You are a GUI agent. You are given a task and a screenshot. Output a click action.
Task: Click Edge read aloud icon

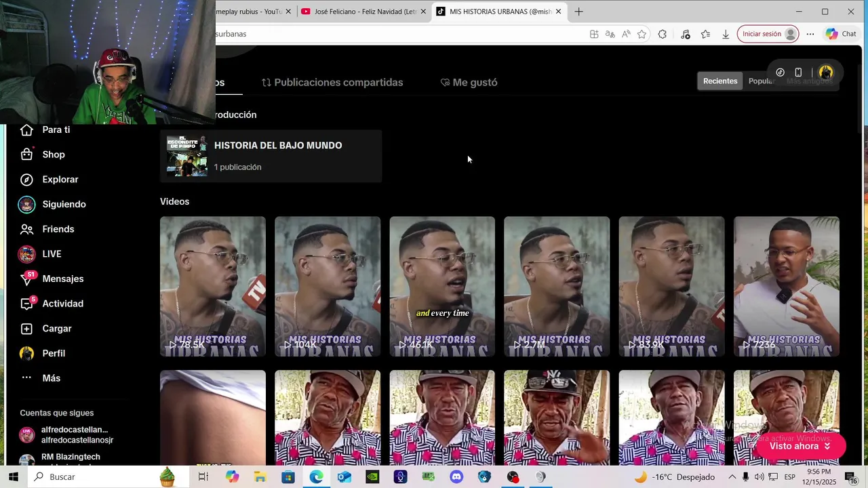tap(626, 34)
